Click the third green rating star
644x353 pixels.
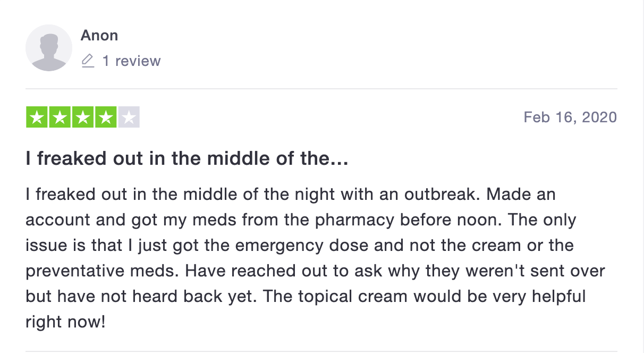pos(83,118)
